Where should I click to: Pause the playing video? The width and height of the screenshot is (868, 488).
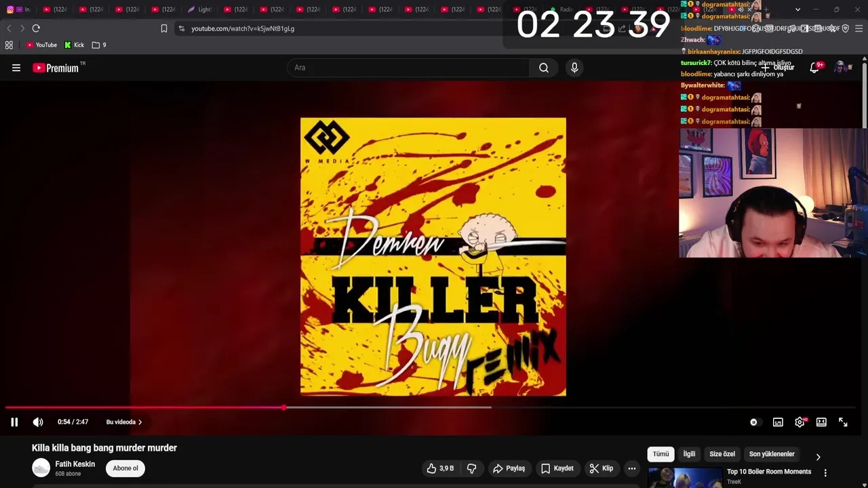coord(14,422)
